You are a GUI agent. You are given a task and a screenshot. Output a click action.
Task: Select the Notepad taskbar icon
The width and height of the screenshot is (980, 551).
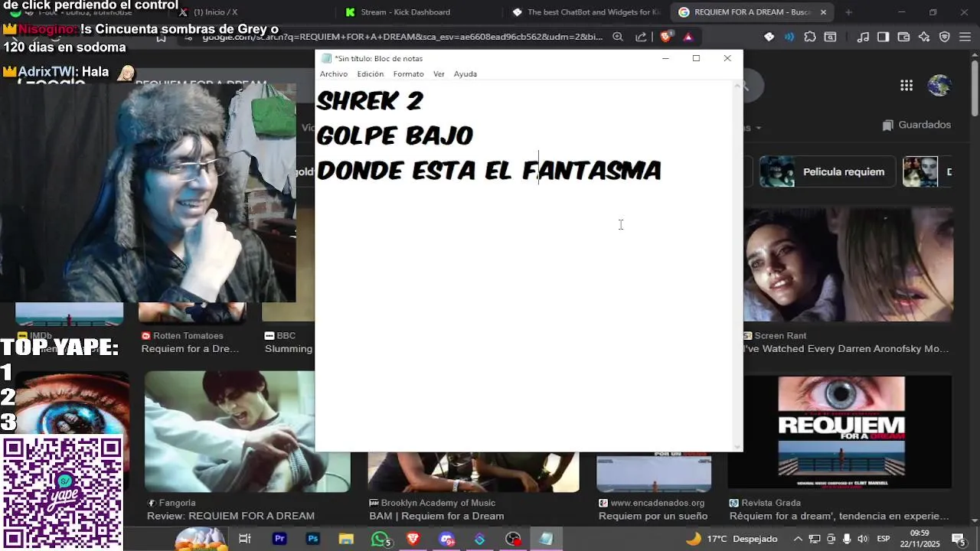[546, 539]
